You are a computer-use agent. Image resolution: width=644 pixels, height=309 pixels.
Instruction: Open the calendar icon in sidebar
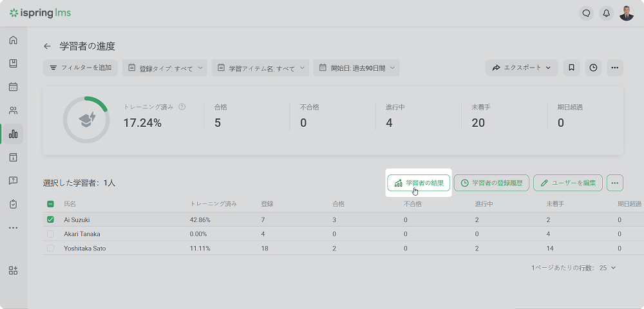[13, 87]
